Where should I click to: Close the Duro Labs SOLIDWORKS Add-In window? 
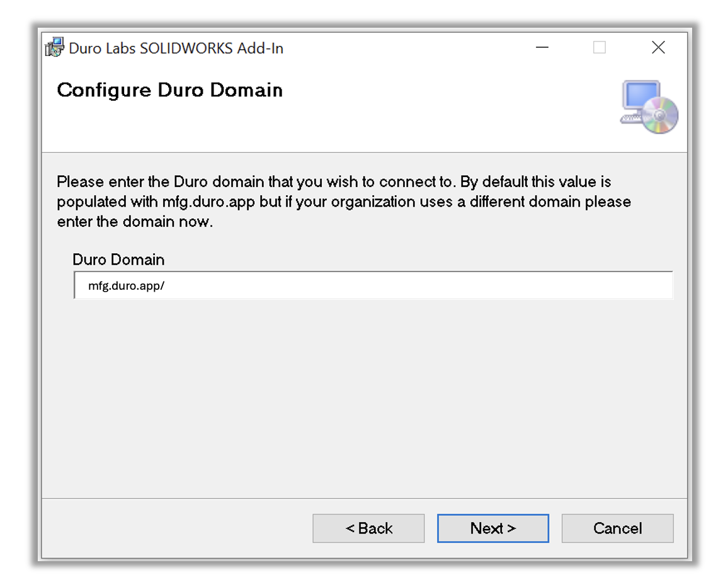(x=658, y=47)
